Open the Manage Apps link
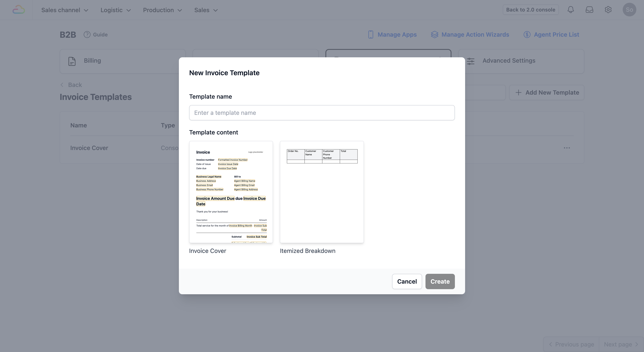 tap(392, 35)
